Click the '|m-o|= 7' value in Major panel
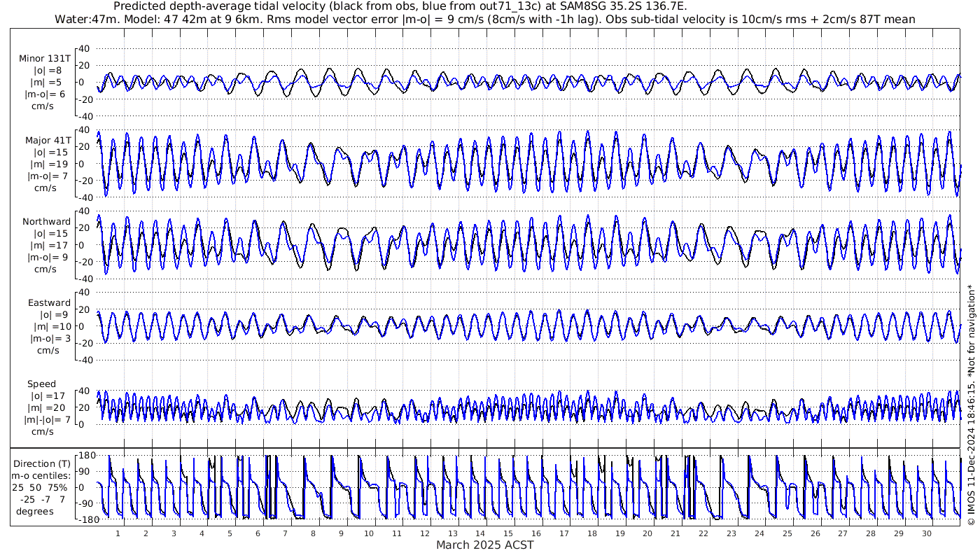This screenshot has width=980, height=560. [x=46, y=176]
